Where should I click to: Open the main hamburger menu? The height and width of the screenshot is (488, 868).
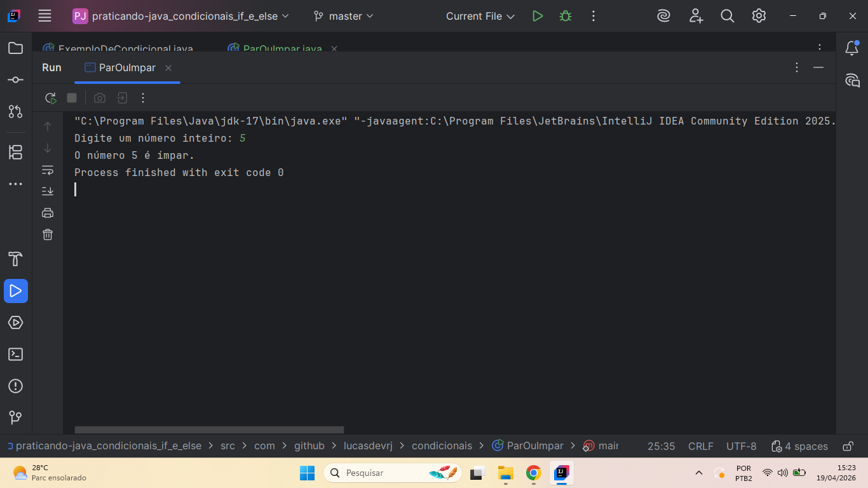(x=44, y=16)
